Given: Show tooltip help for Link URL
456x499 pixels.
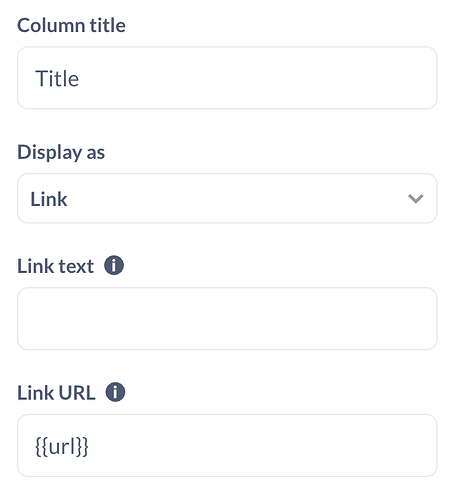Looking at the screenshot, I should (115, 392).
